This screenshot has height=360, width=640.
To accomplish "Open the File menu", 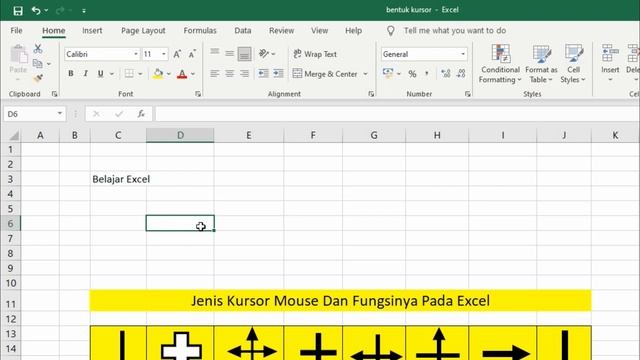I will click(16, 31).
